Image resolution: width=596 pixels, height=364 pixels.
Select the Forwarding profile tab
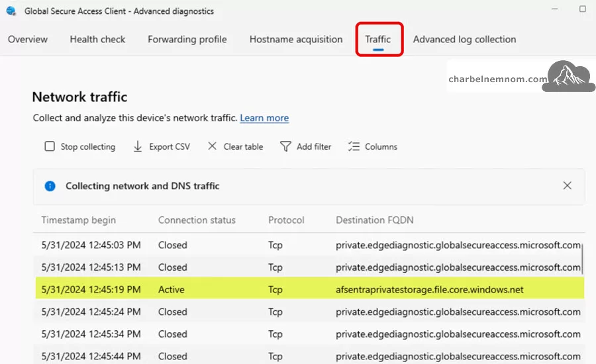tap(187, 40)
